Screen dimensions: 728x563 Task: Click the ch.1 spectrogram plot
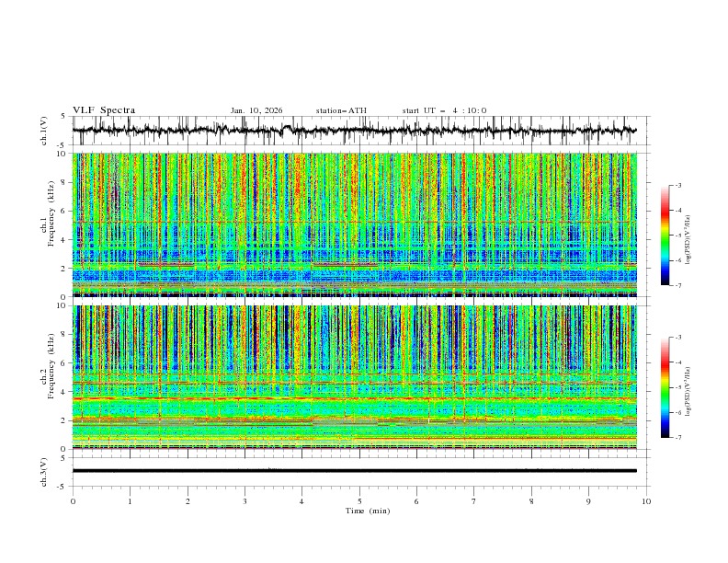(x=354, y=224)
